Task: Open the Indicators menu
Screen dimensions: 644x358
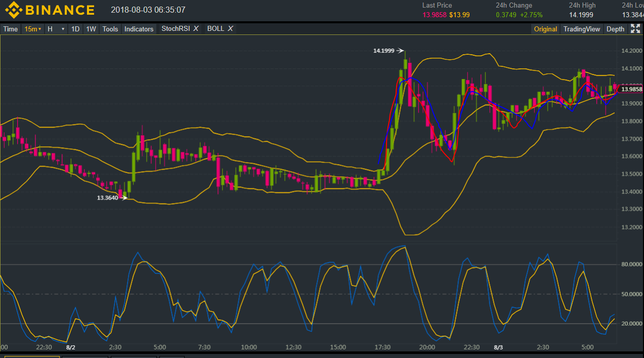Action: click(139, 29)
